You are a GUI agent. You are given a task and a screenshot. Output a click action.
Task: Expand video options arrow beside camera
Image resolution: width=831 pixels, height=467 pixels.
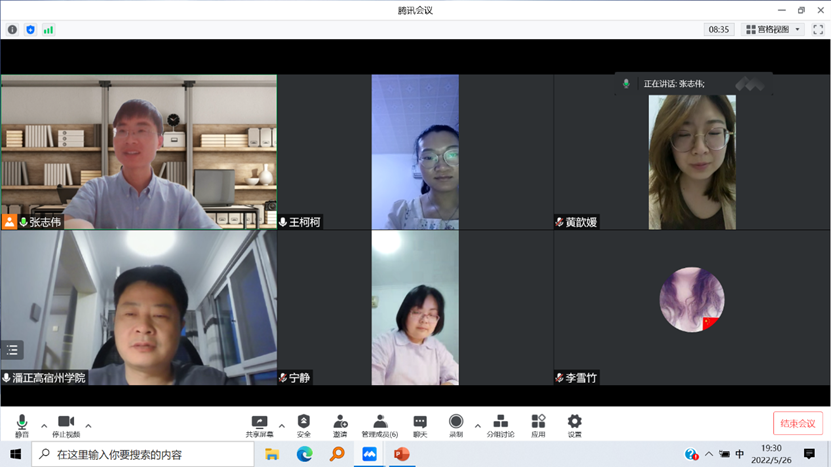click(x=88, y=426)
